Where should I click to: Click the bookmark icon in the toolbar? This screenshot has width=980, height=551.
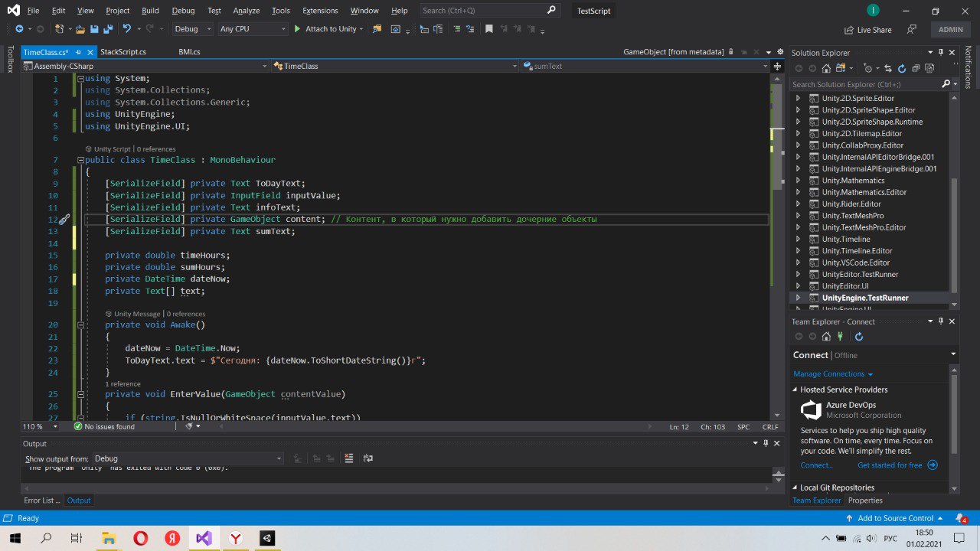coord(488,29)
